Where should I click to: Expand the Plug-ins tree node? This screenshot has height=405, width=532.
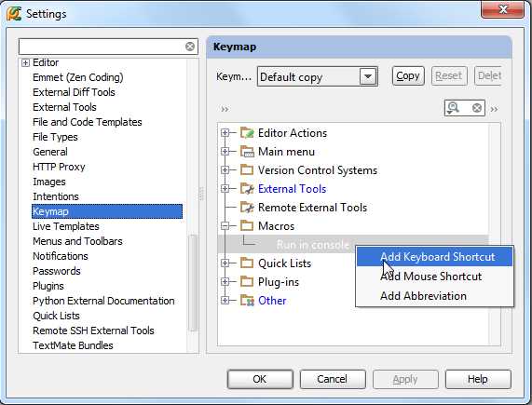pos(225,282)
